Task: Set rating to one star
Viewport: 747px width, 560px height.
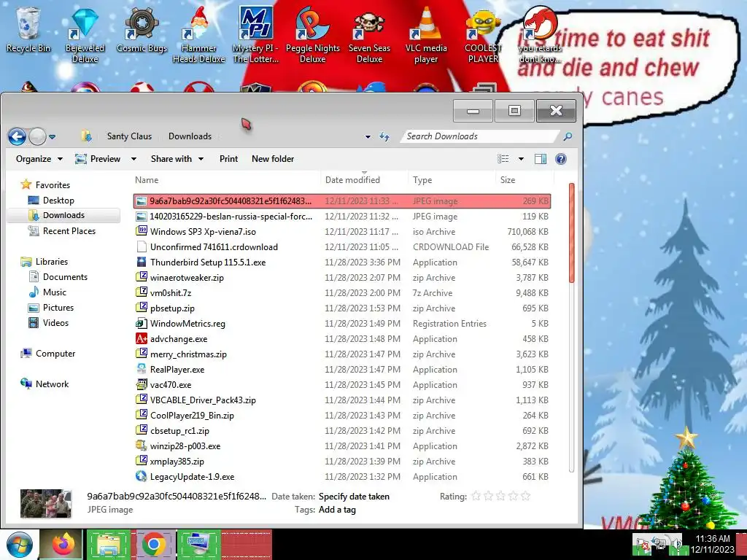Action: coord(476,496)
